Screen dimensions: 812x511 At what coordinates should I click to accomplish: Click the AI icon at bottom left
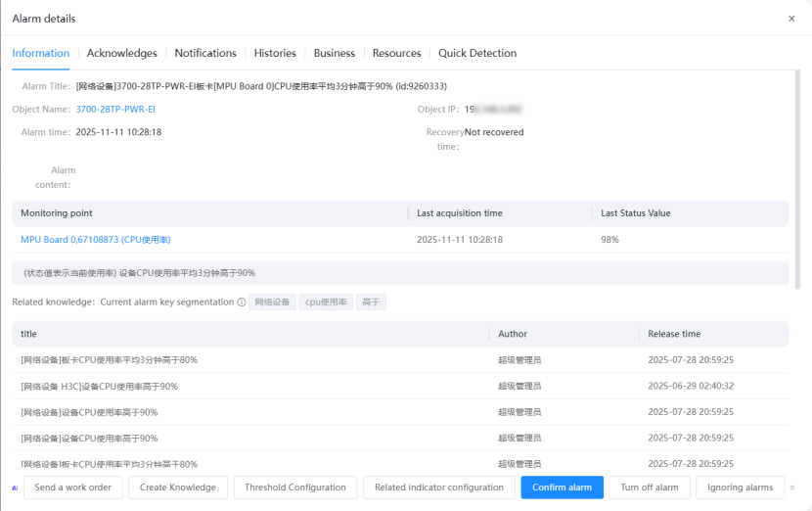15,488
